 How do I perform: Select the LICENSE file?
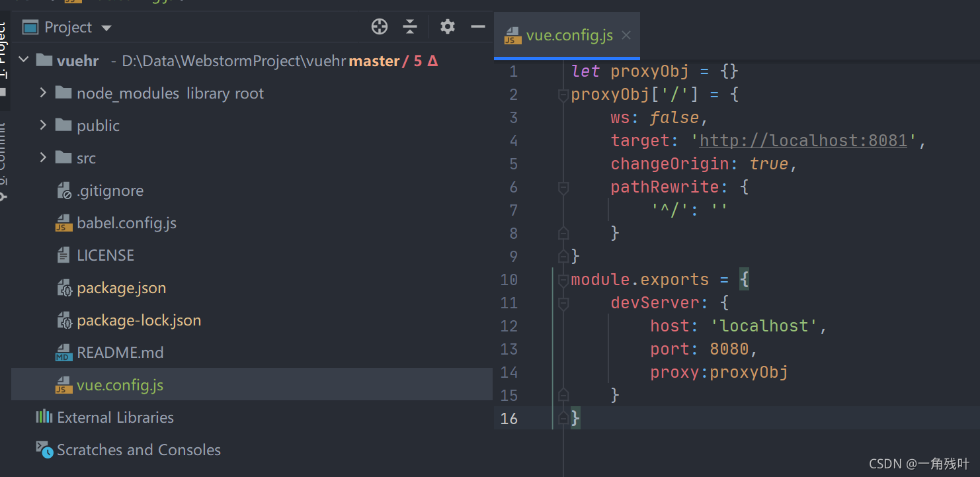coord(105,255)
